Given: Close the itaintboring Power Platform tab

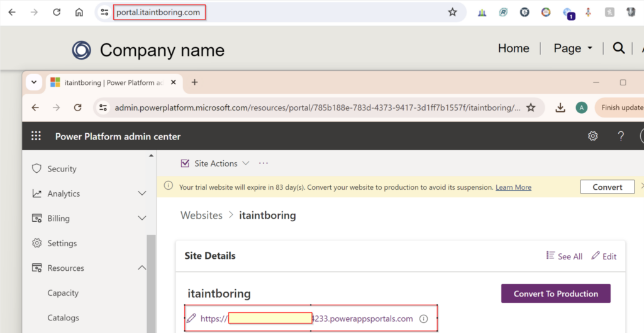Looking at the screenshot, I should (x=174, y=82).
